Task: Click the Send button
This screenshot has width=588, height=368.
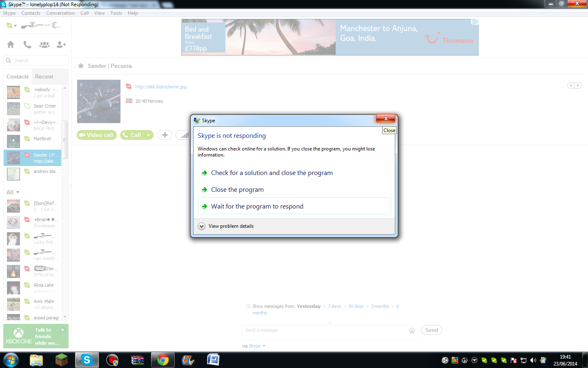Action: 431,330
